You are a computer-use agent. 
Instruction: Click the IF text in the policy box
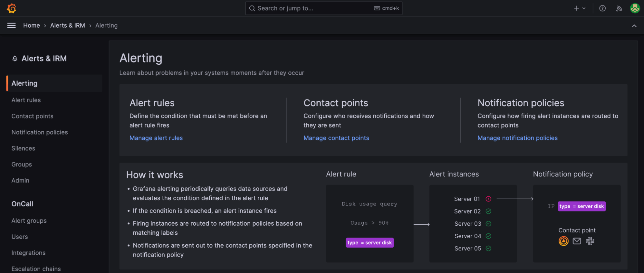pos(551,206)
